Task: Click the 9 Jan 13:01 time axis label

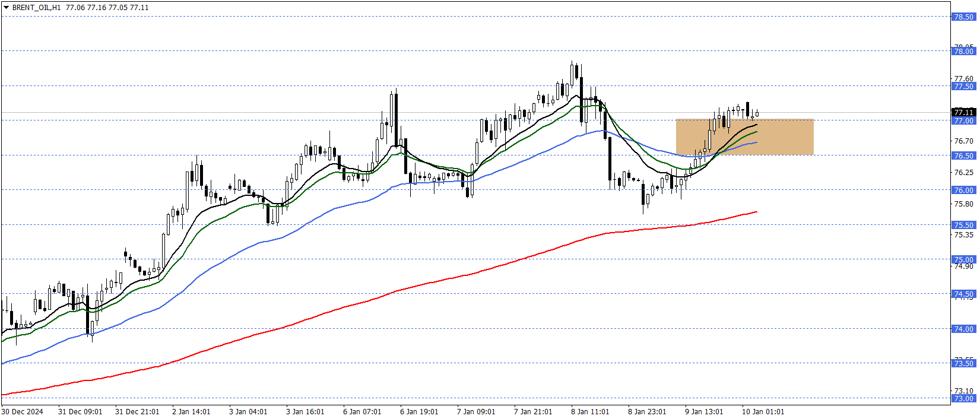Action: [704, 411]
